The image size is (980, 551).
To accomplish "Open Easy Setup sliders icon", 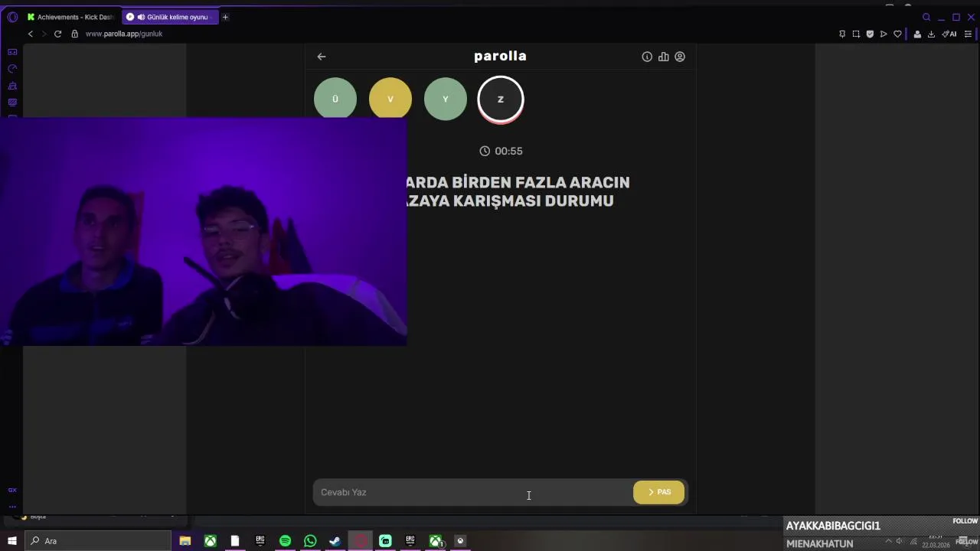I will tap(969, 34).
